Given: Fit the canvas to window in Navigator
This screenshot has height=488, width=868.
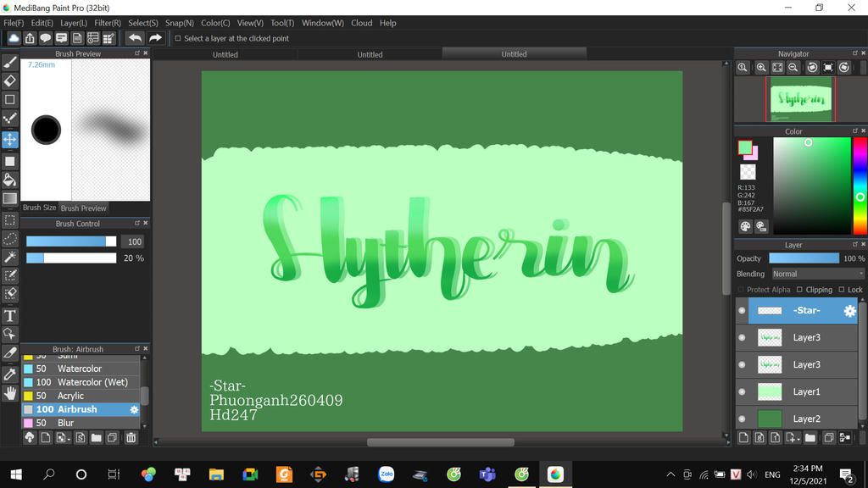Looking at the screenshot, I should coord(778,68).
